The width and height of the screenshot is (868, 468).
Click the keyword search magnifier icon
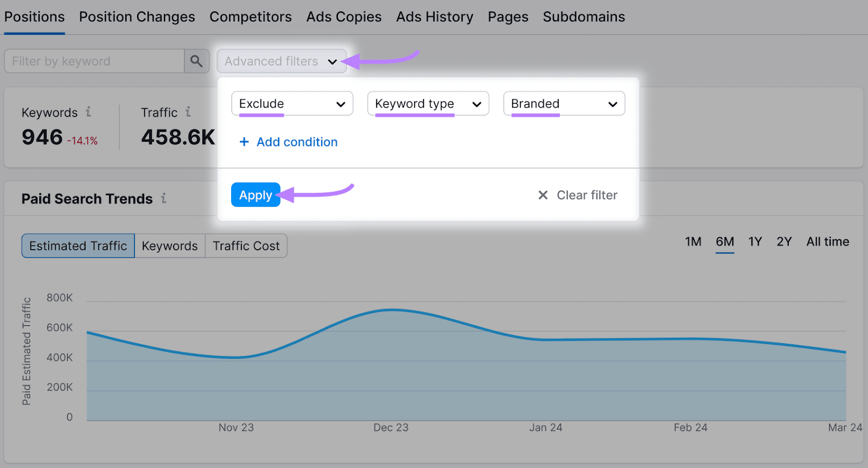click(x=196, y=61)
